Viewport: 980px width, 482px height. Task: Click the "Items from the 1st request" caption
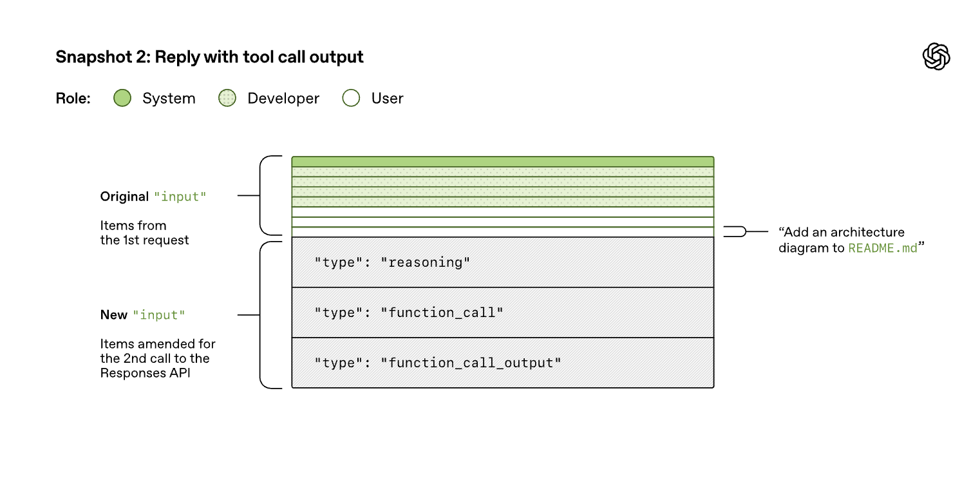[x=144, y=233]
